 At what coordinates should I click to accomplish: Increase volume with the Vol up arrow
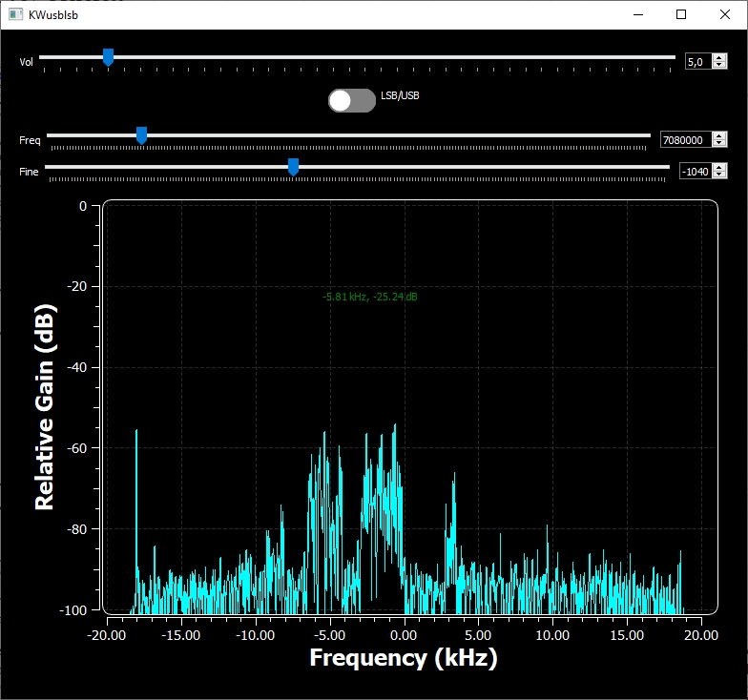(x=720, y=57)
